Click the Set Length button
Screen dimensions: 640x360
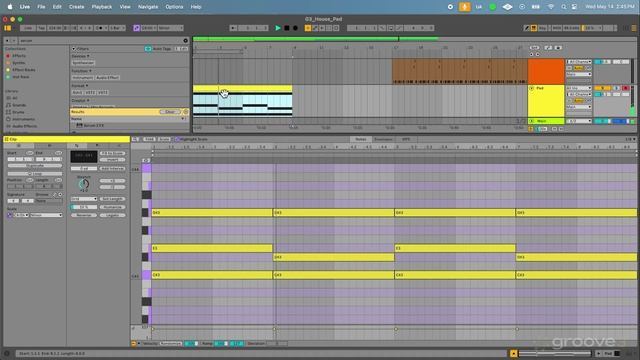click(112, 199)
